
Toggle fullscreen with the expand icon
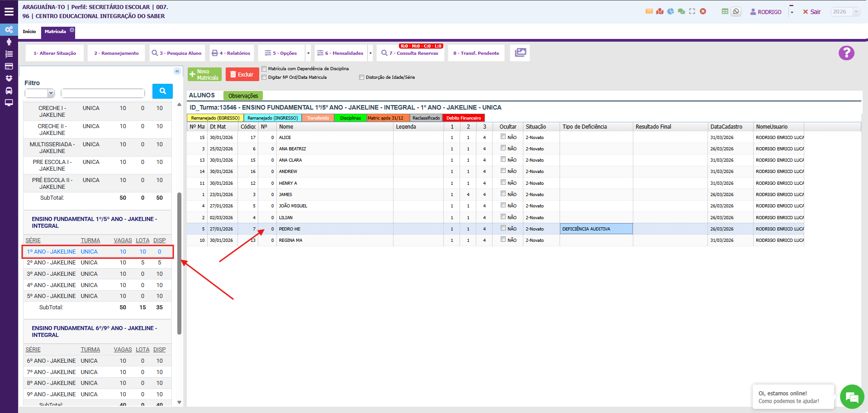[x=692, y=11]
